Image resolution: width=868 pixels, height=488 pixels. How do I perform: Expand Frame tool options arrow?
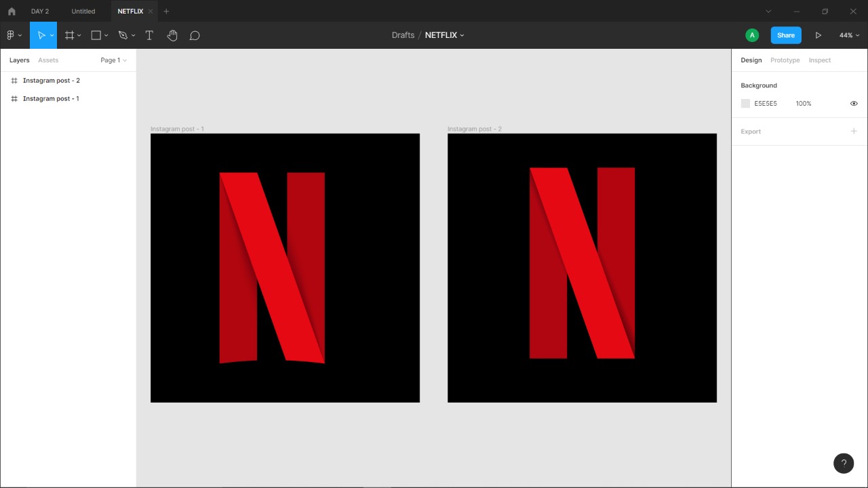coord(79,35)
